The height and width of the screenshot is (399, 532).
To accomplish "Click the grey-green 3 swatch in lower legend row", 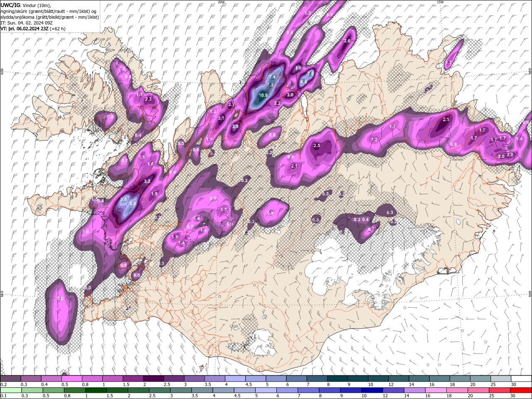I will pyautogui.click(x=181, y=390).
